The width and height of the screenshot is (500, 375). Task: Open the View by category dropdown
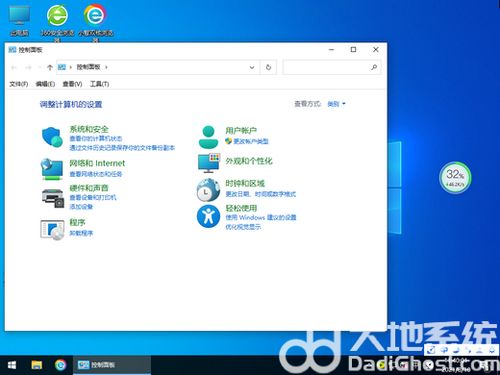pyautogui.click(x=336, y=104)
